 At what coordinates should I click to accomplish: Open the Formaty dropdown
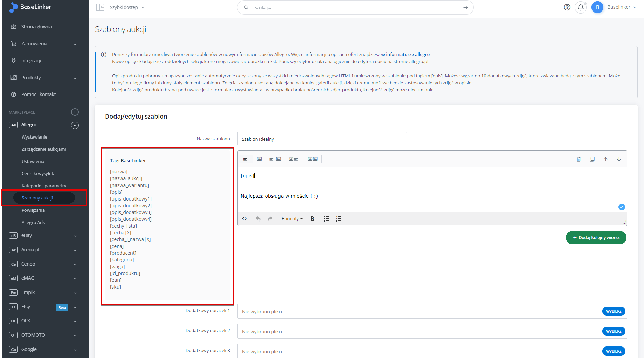pyautogui.click(x=292, y=219)
